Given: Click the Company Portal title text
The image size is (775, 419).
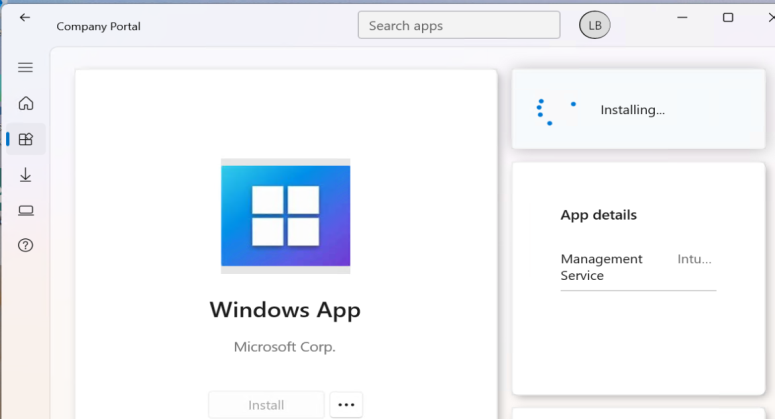Looking at the screenshot, I should (98, 26).
